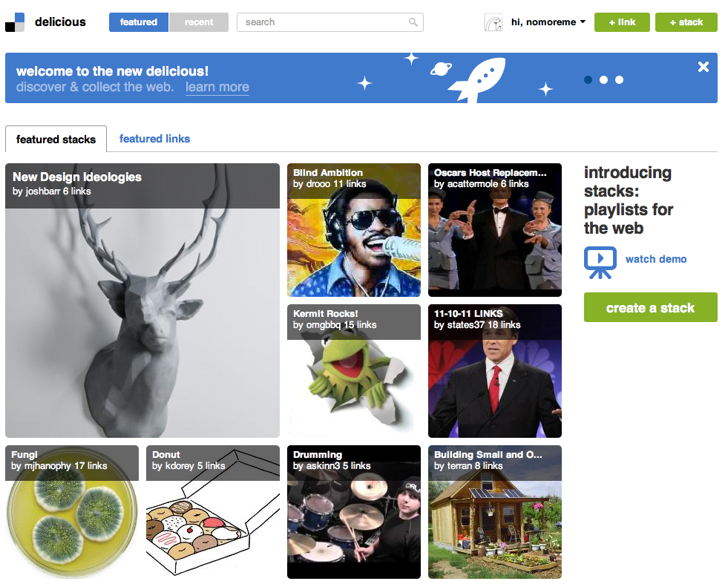The image size is (728, 584).
Task: Click 'by mjhanophy 17 links' text
Action: pos(59,465)
